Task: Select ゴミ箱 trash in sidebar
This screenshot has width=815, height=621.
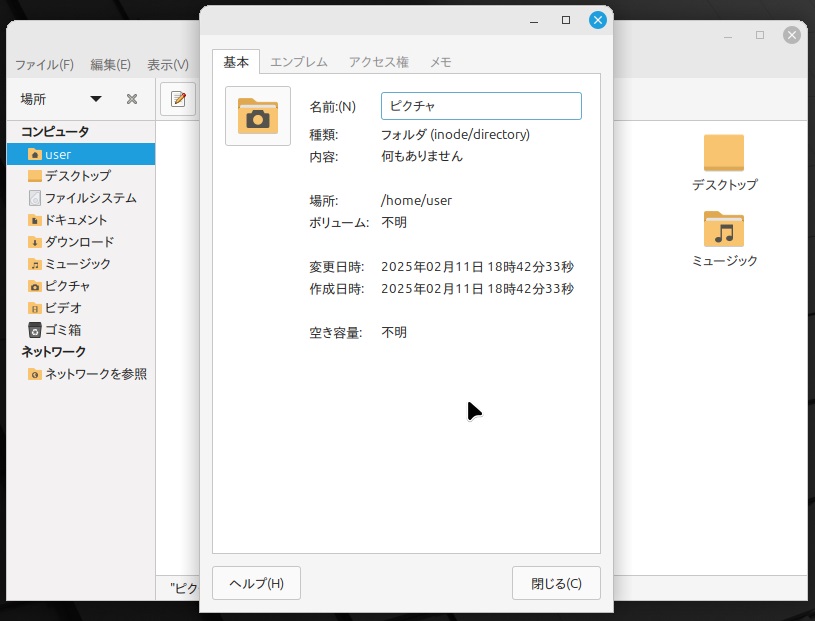Action: tap(62, 330)
